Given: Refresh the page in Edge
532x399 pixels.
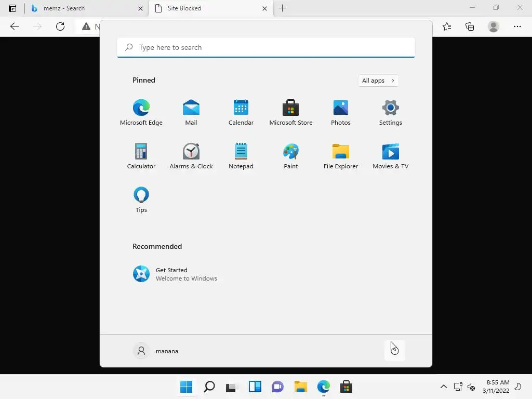Looking at the screenshot, I should point(60,26).
